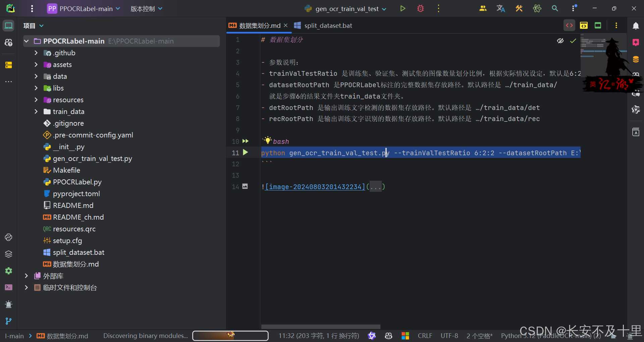Run the command on line 11
644x342 pixels.
246,153
